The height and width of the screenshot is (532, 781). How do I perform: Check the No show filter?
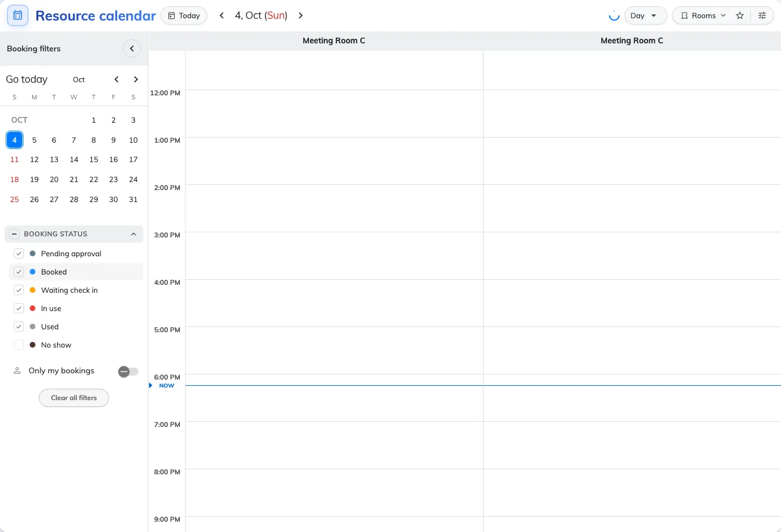click(19, 345)
